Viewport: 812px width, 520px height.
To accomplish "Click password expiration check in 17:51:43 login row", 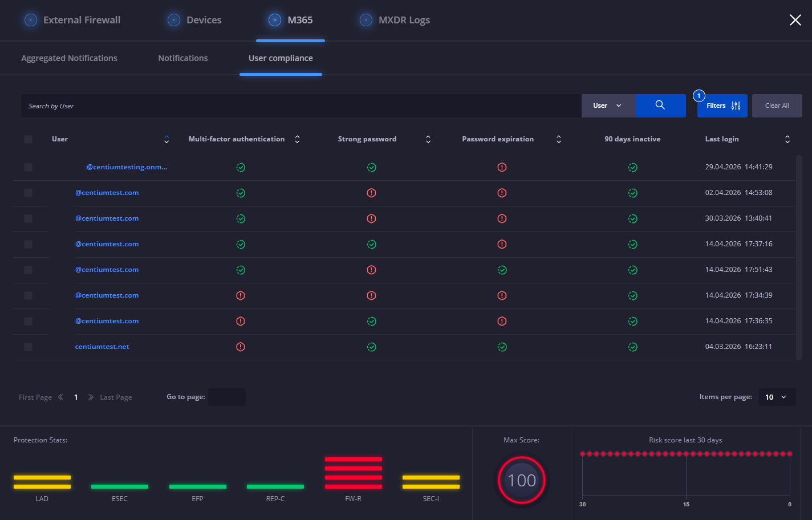I will [x=502, y=270].
